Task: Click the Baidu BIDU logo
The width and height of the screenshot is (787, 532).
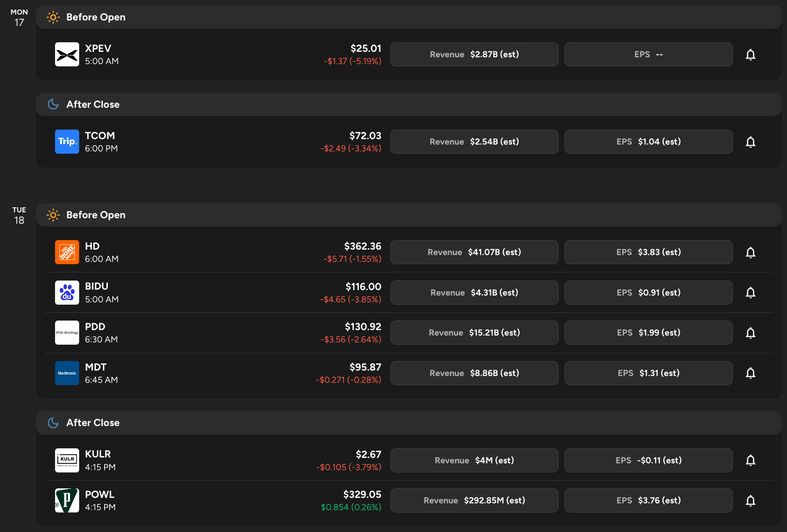Action: [67, 292]
